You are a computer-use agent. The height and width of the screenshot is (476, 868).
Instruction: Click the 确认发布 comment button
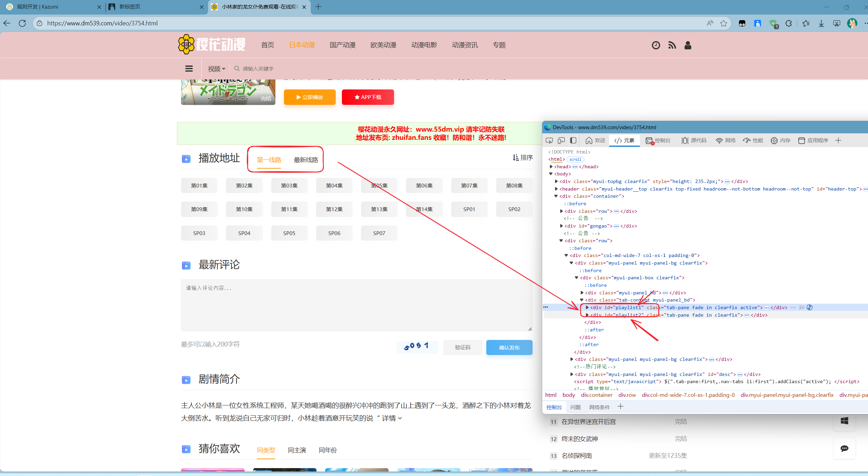tap(509, 347)
